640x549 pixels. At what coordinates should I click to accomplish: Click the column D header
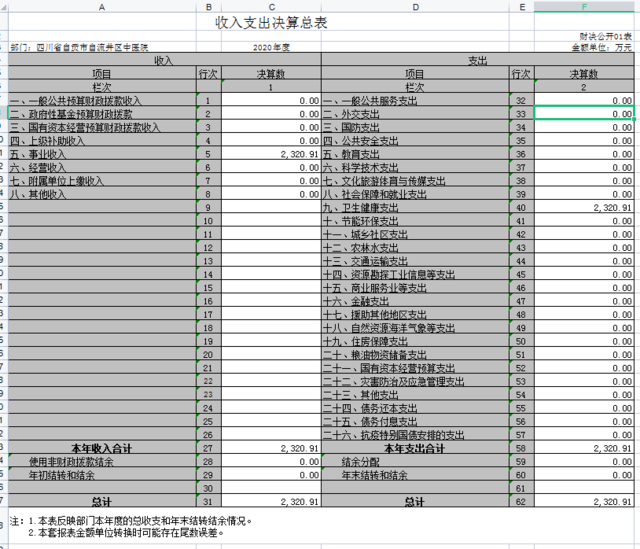point(414,6)
